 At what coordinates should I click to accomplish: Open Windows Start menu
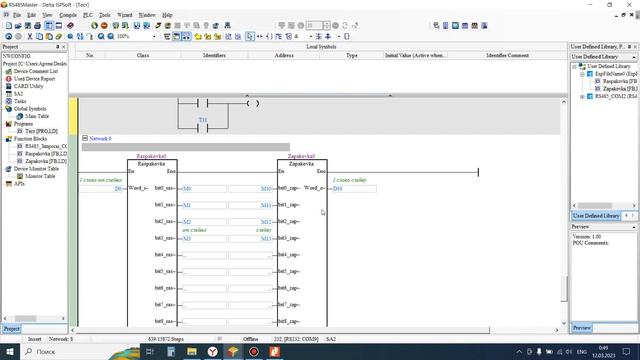(10, 351)
